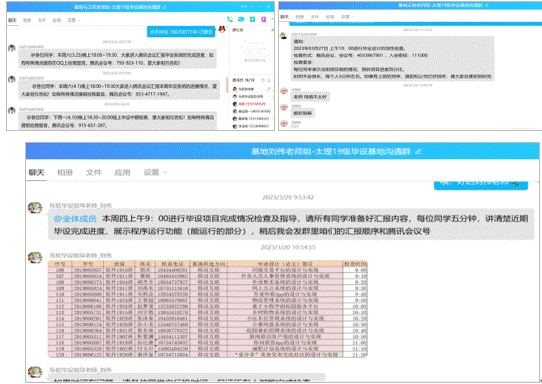
Task: Select the 聊天 tab in the top-left window
Action: pos(12,20)
